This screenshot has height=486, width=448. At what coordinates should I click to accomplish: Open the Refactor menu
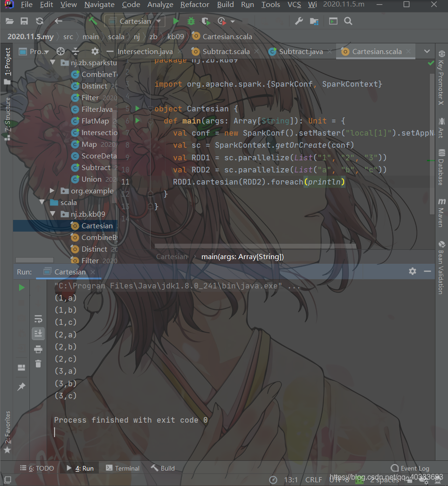click(195, 5)
